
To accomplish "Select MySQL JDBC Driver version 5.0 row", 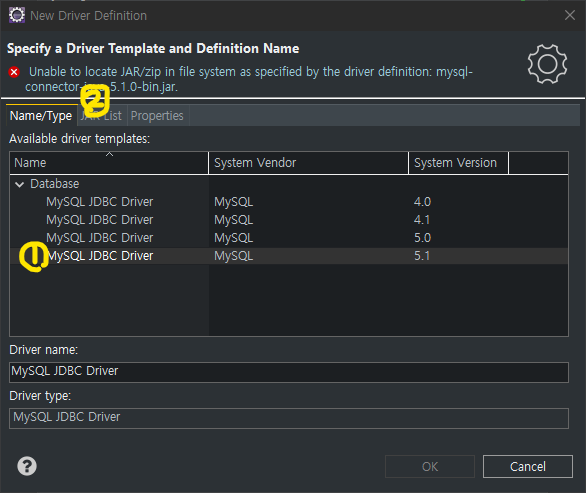I will [289, 238].
